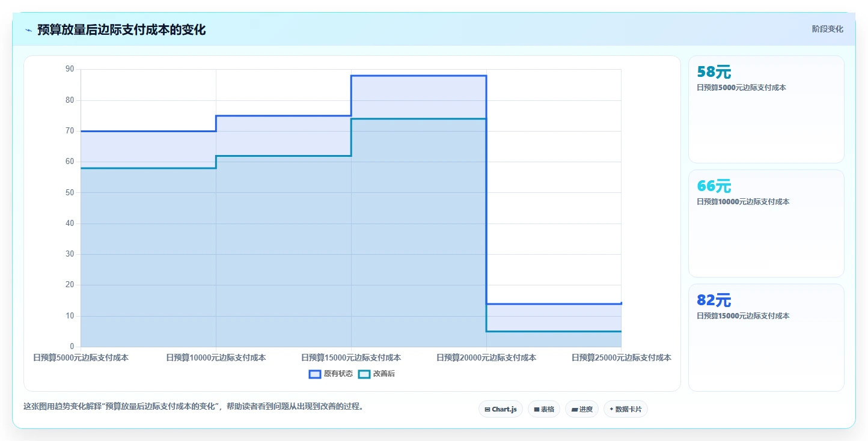Select the 数据卡片 chip
868x441 pixels.
pos(626,409)
